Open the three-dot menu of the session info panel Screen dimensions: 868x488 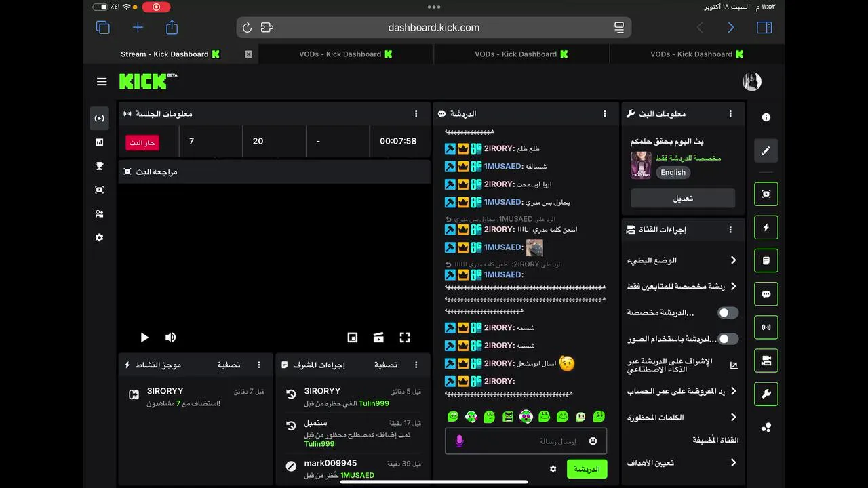pos(416,114)
